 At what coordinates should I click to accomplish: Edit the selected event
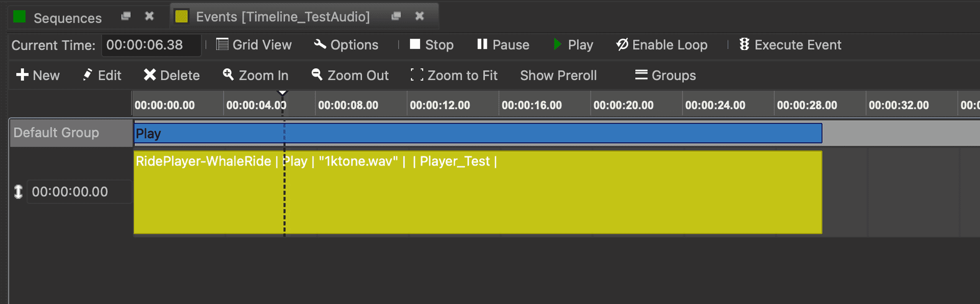coord(102,75)
